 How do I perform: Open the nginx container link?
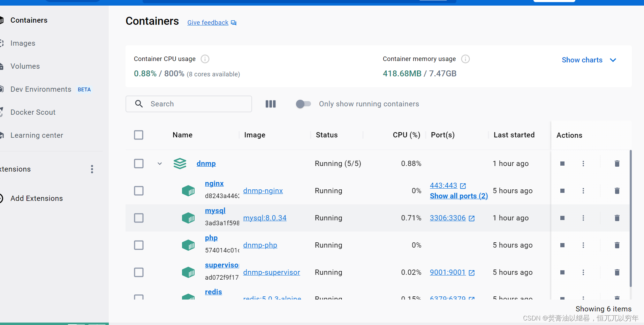(x=214, y=183)
